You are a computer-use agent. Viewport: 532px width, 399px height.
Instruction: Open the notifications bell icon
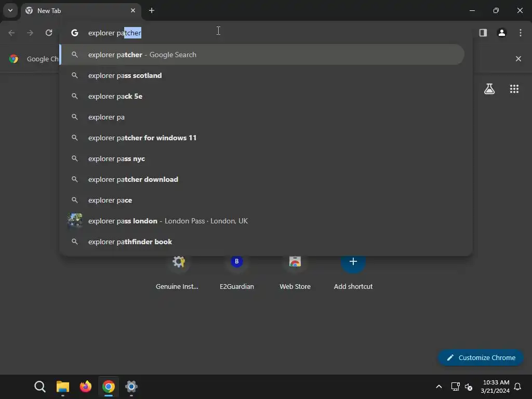517,387
